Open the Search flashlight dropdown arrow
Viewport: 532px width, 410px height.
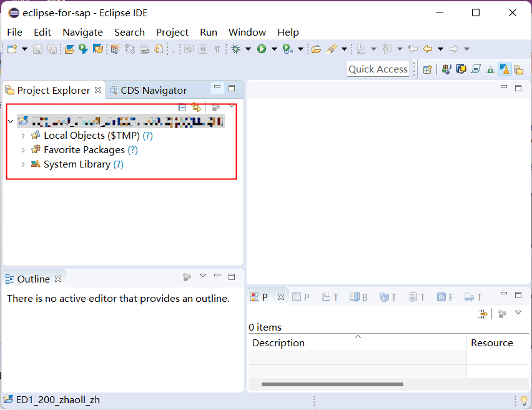pyautogui.click(x=344, y=49)
